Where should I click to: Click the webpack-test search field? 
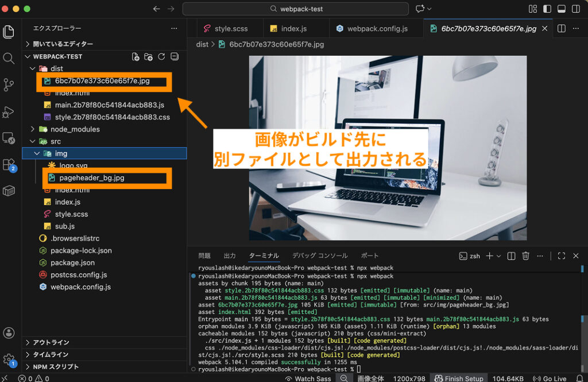click(295, 9)
